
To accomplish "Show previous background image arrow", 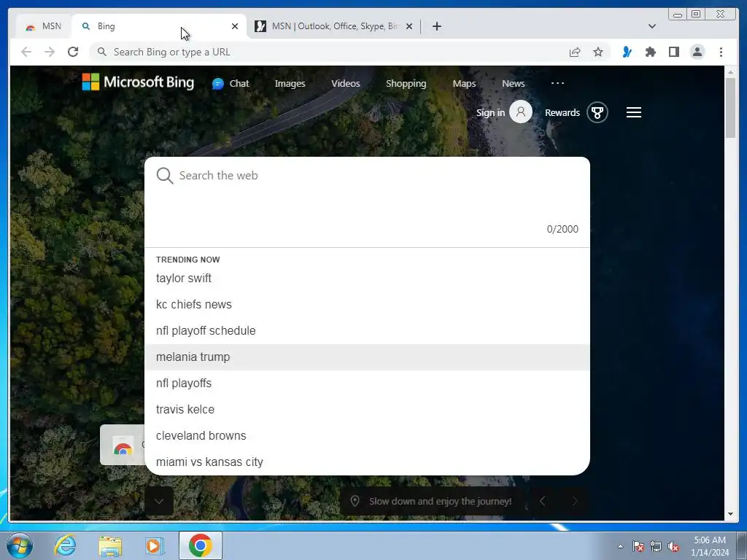I will [x=542, y=501].
